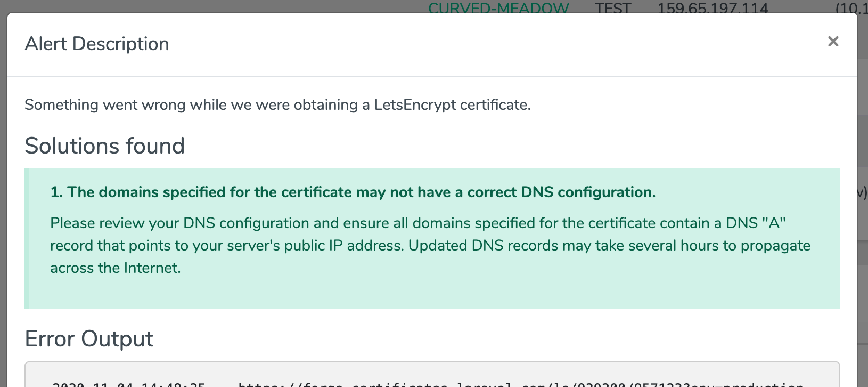Select the bold DNS configuration solution title

tap(353, 192)
